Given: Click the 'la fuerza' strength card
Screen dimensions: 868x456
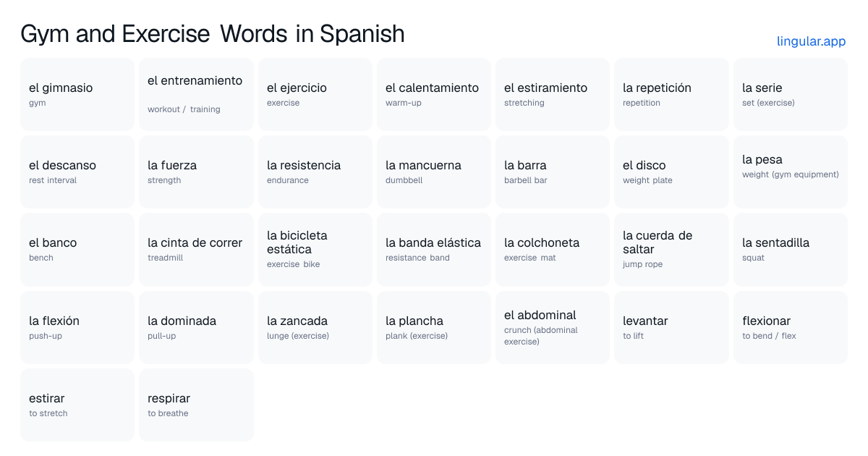Looking at the screenshot, I should [x=196, y=172].
